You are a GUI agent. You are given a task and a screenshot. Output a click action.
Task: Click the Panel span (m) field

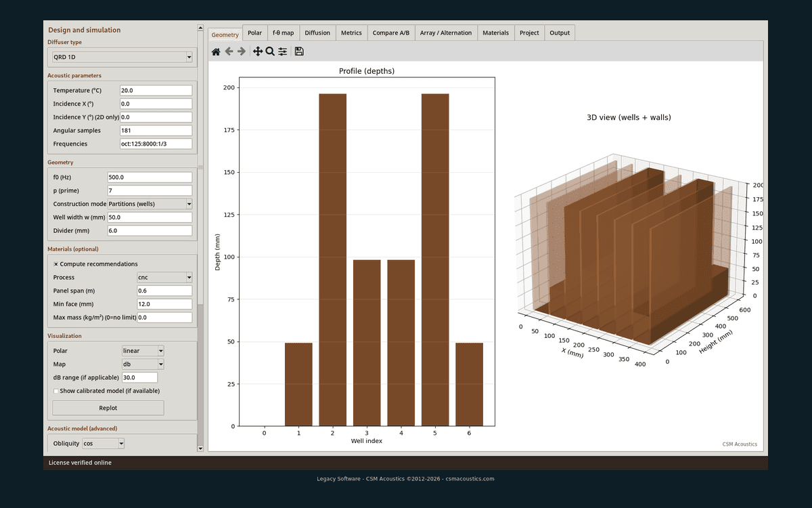(164, 291)
